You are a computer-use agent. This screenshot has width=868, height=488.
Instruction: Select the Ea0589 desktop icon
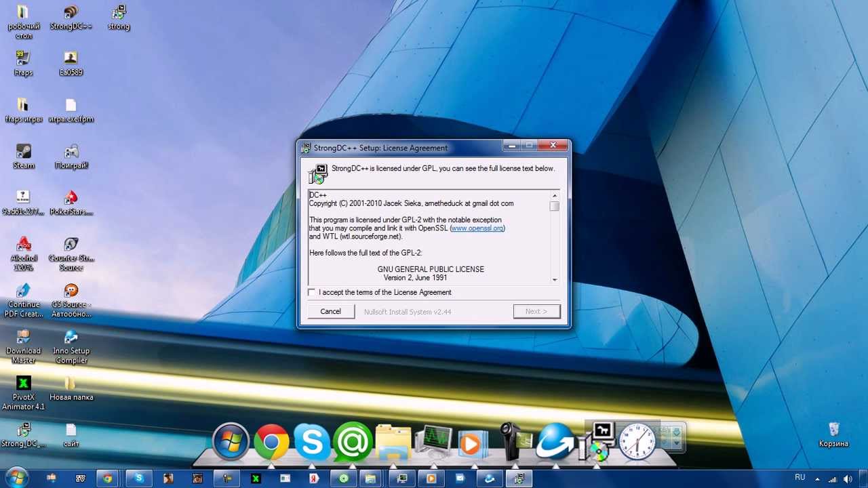coord(71,64)
